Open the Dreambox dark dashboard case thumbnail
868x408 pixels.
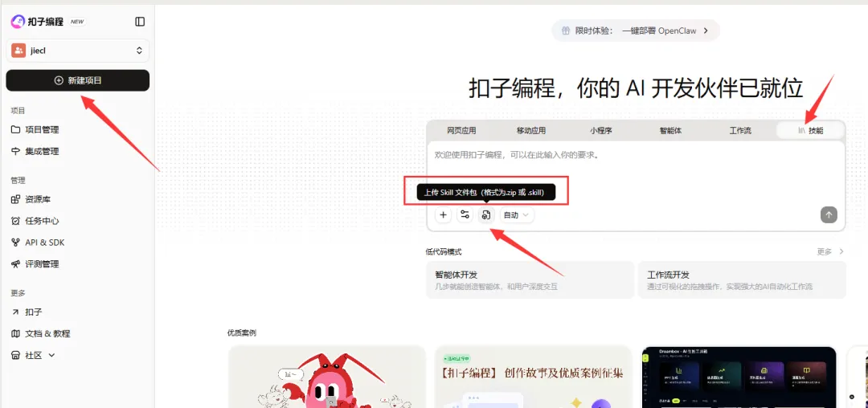739,377
